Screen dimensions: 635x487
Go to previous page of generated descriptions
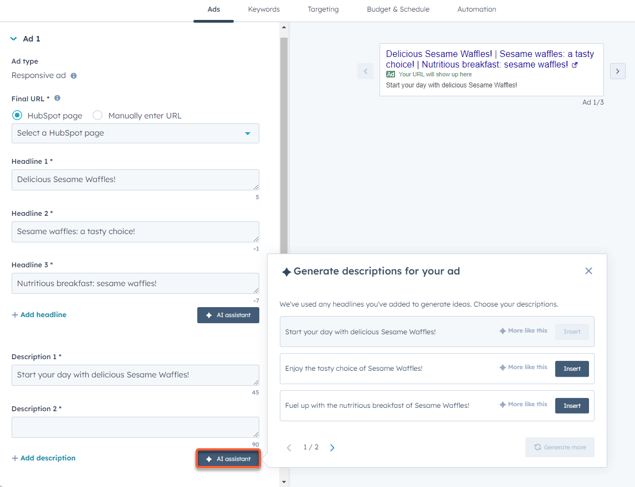coord(290,448)
